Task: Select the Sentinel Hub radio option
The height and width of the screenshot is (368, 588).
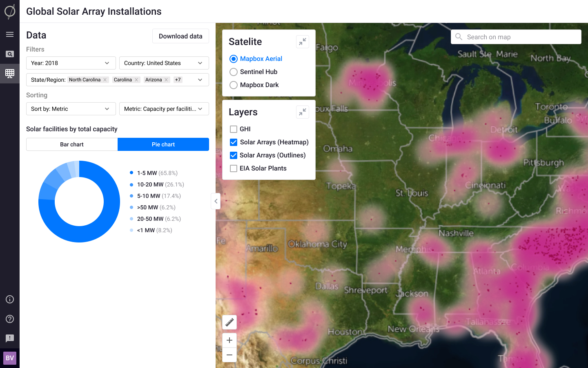Action: point(234,72)
